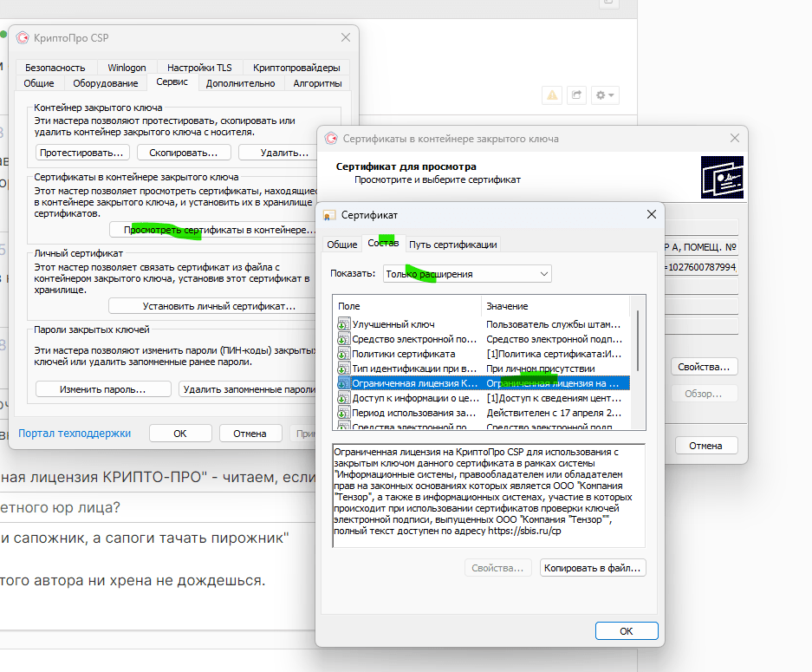
Task: Select the "Политики сертификата" row text
Action: 404,354
